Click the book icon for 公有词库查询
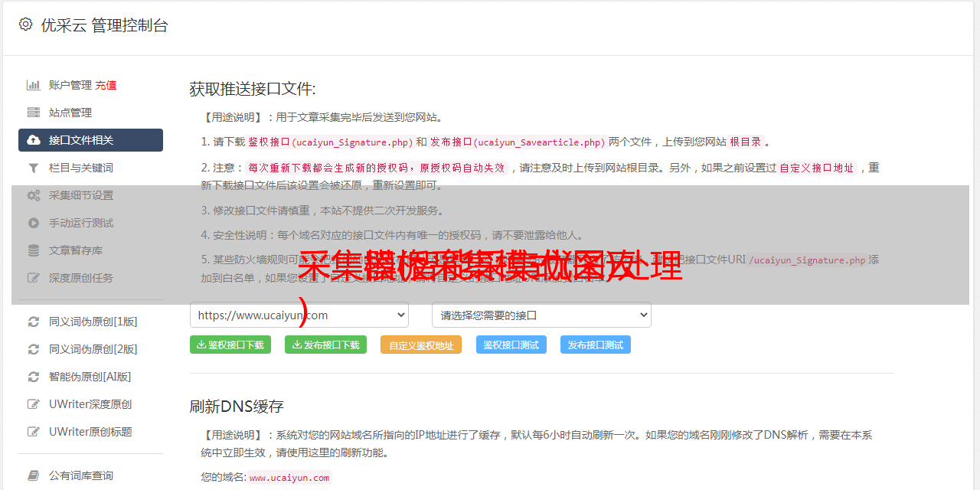 34,475
